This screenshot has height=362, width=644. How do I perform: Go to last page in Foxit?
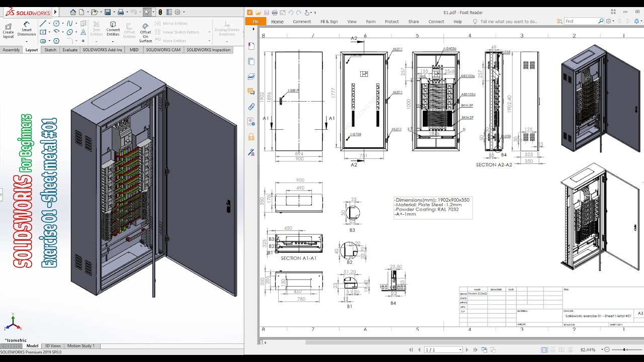tap(475, 349)
